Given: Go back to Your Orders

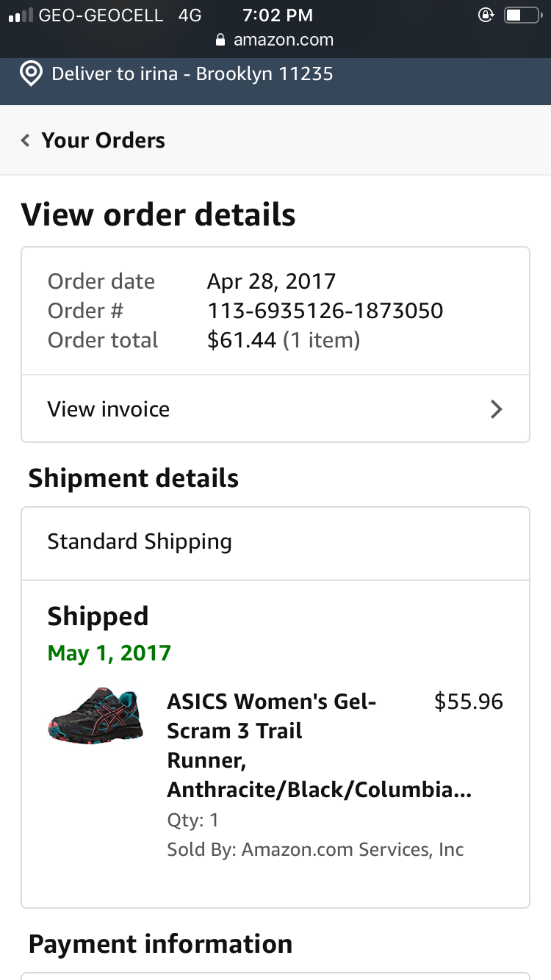Looking at the screenshot, I should (x=103, y=140).
